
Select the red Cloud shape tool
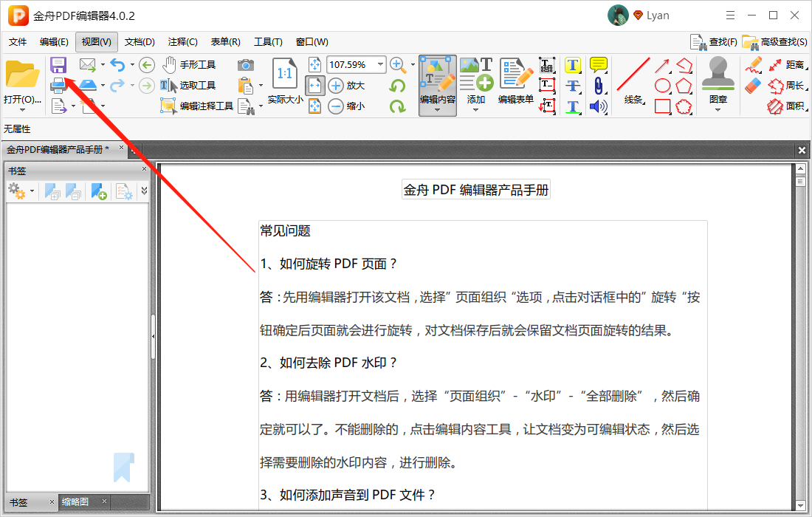[x=684, y=106]
